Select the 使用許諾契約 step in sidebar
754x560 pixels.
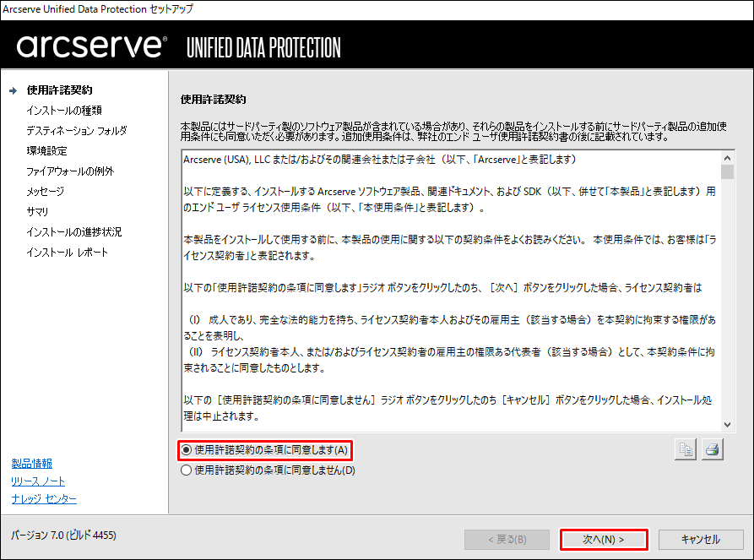point(60,90)
